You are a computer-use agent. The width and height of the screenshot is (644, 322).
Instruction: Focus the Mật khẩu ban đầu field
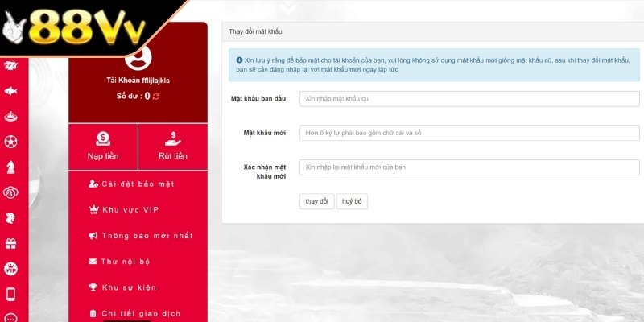click(469, 99)
